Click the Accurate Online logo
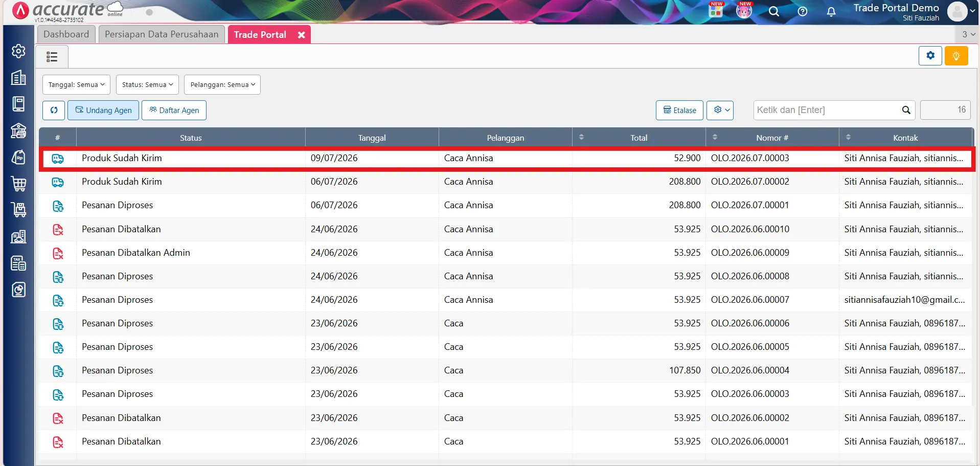This screenshot has width=980, height=466. pos(67,10)
